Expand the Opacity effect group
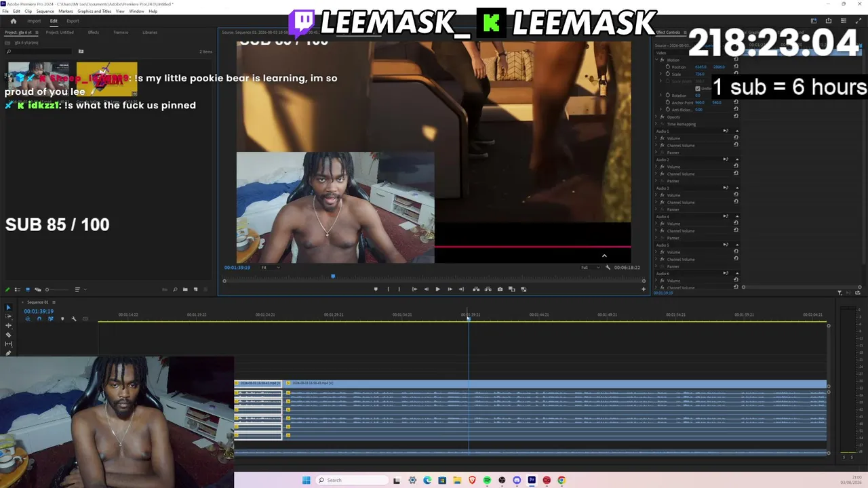 click(x=656, y=117)
